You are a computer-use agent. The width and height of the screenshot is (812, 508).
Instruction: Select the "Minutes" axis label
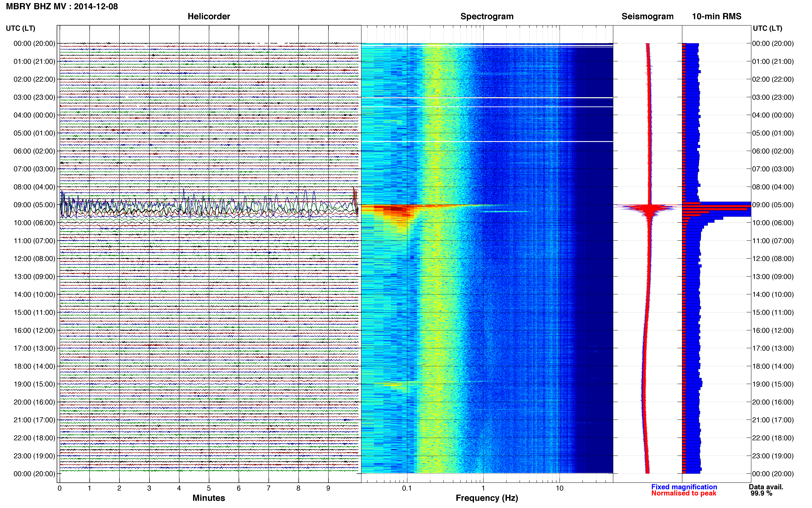208,498
